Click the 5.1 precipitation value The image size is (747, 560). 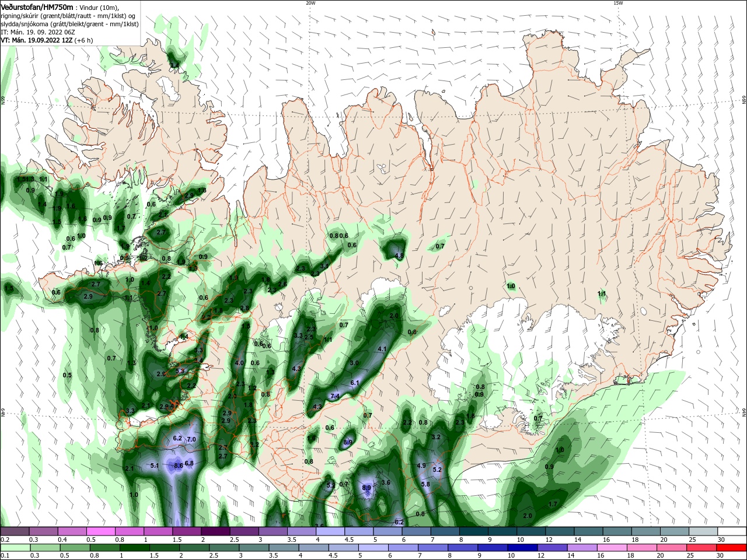tap(155, 466)
